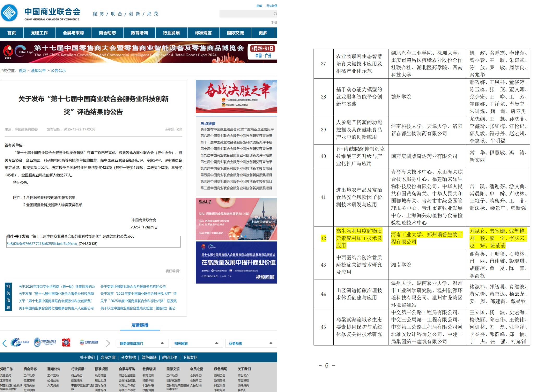Click the search magnifier icon
Screen dimensions: 534x392
275,14
